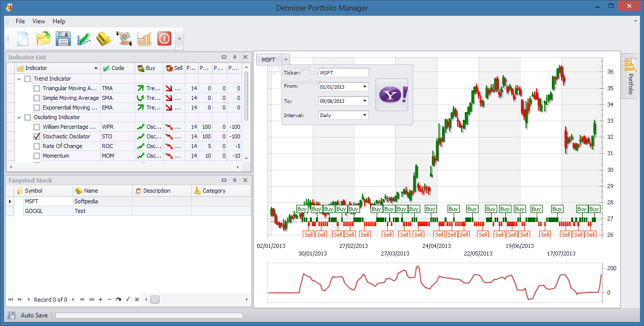Delete record with minus icon

point(109,300)
